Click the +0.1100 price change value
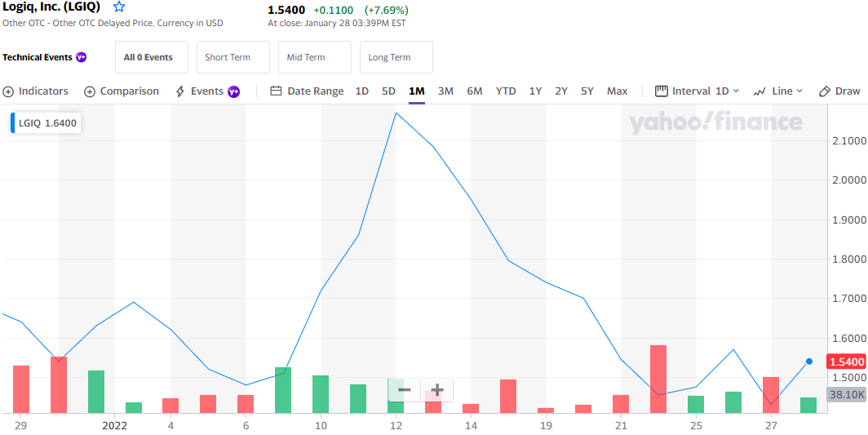The image size is (868, 435). click(x=334, y=10)
